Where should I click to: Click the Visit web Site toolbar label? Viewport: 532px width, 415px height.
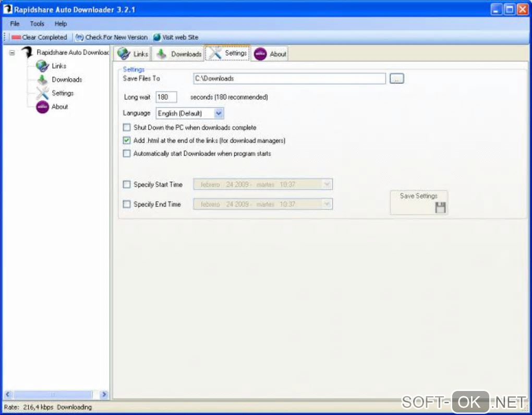pos(180,38)
